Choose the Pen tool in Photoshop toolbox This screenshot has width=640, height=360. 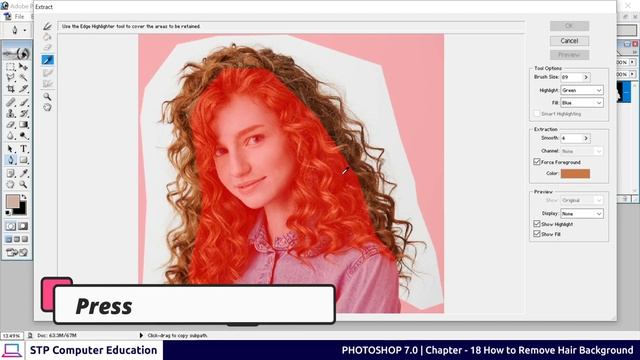coord(11,160)
